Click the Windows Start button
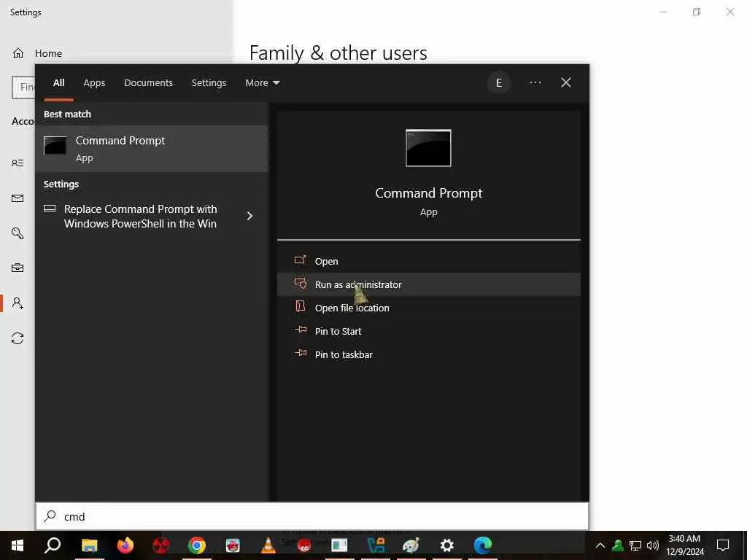The width and height of the screenshot is (747, 560). (x=18, y=545)
